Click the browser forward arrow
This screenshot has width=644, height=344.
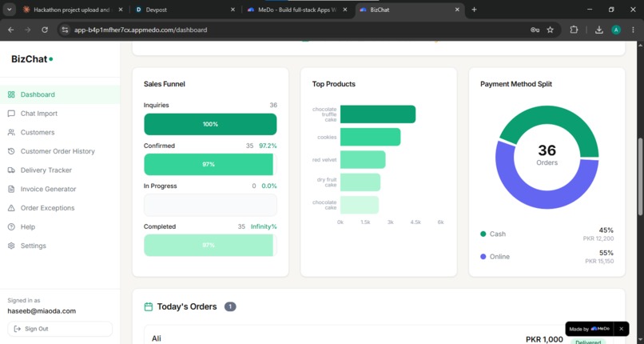(x=27, y=30)
